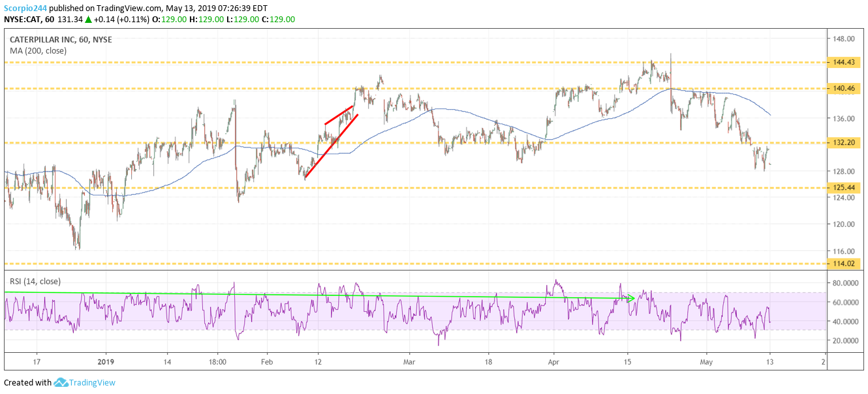
Task: Click the TradingView cloud logo icon
Action: 61,382
